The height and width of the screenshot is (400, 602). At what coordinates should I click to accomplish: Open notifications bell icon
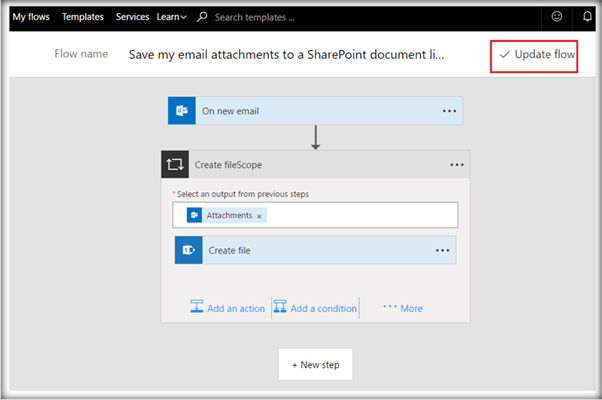click(587, 17)
